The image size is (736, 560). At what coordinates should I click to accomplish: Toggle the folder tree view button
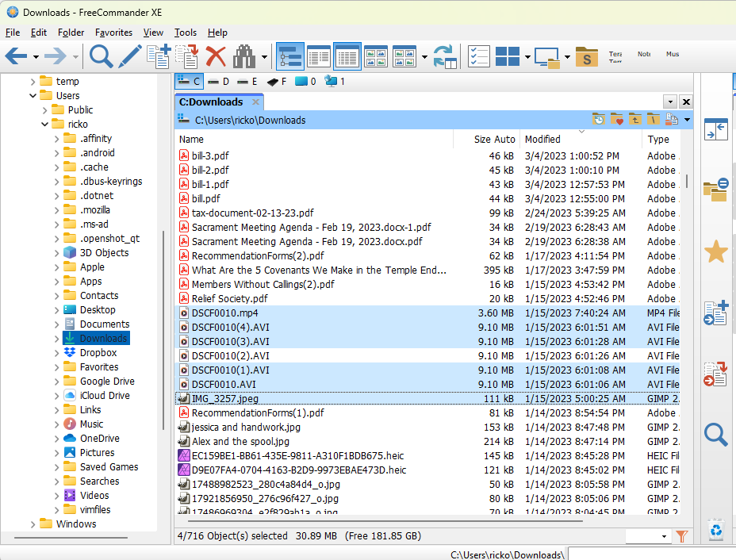(290, 56)
